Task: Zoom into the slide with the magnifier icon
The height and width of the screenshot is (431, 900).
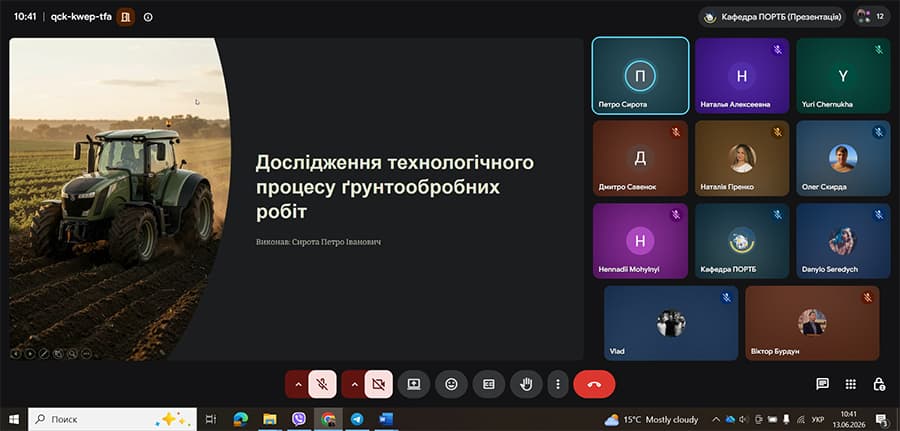Action: 72,354
